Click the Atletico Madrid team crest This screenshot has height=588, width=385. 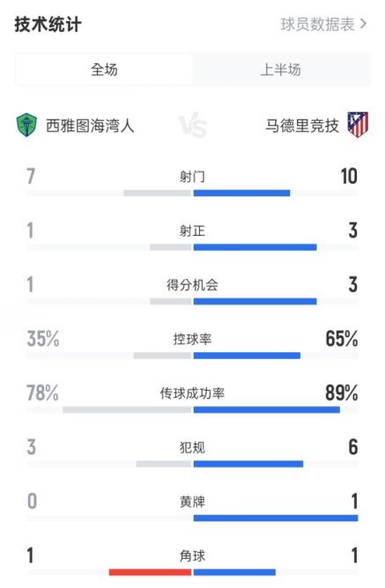pyautogui.click(x=358, y=125)
